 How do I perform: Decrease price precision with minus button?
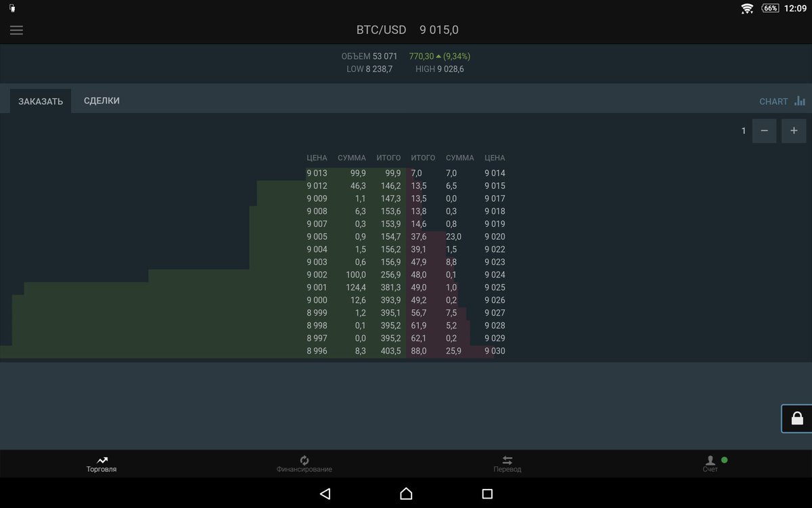pyautogui.click(x=764, y=131)
